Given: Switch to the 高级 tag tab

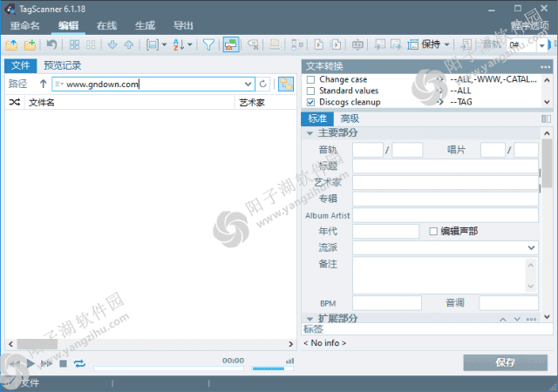Looking at the screenshot, I should pos(350,118).
